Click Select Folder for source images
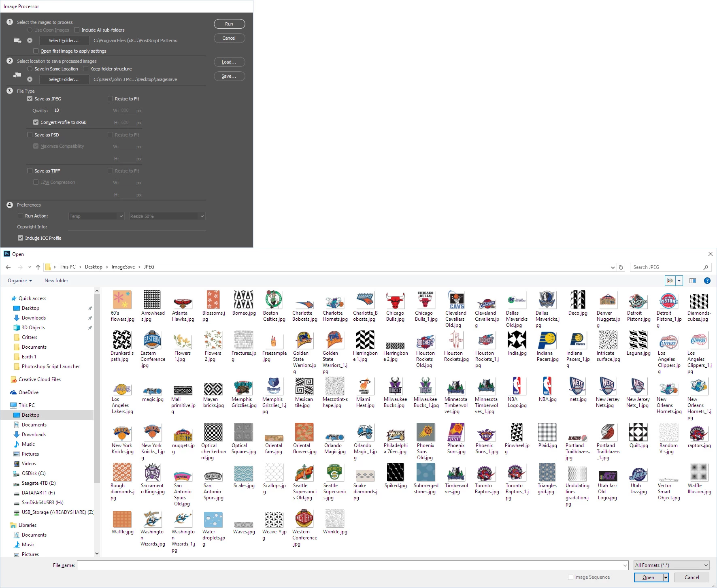This screenshot has height=588, width=717. [64, 40]
